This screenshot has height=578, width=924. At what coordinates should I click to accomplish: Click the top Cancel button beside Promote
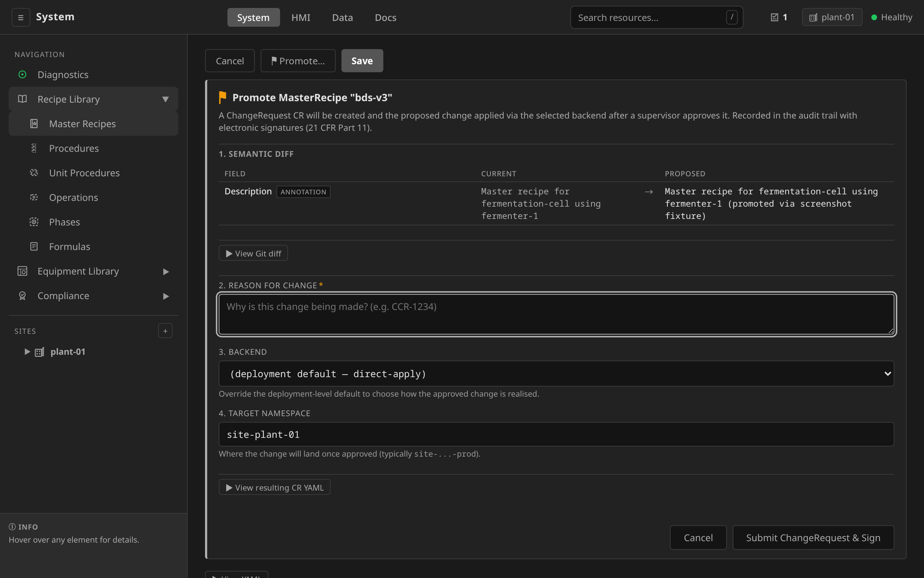pyautogui.click(x=230, y=61)
